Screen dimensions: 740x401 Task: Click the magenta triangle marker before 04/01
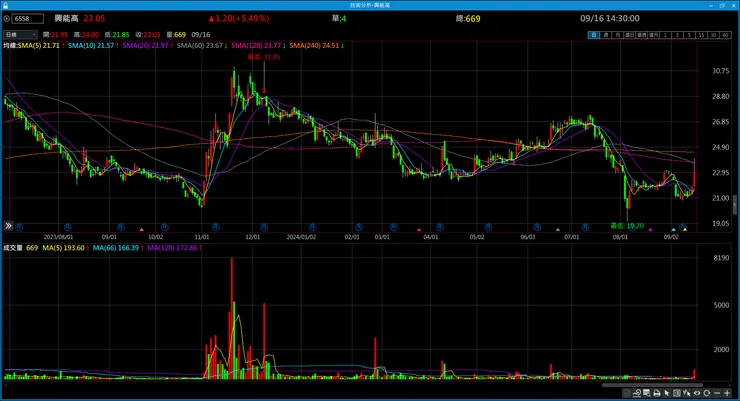[419, 230]
